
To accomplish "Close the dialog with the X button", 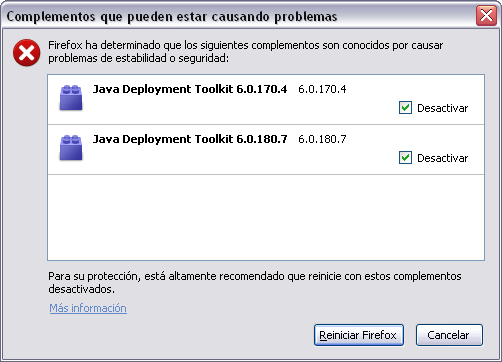I will click(x=486, y=15).
